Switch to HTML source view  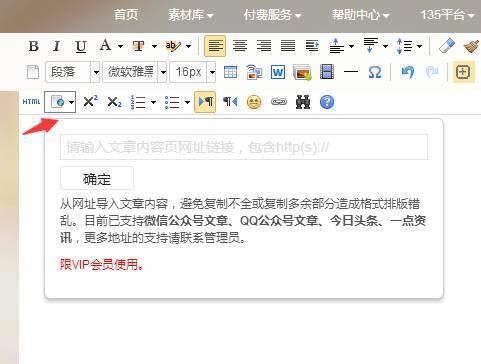coord(31,102)
